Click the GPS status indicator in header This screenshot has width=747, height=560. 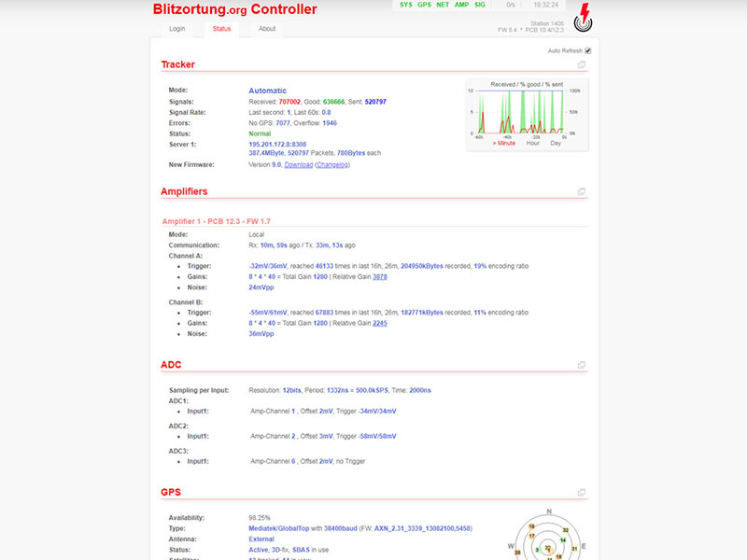point(424,5)
